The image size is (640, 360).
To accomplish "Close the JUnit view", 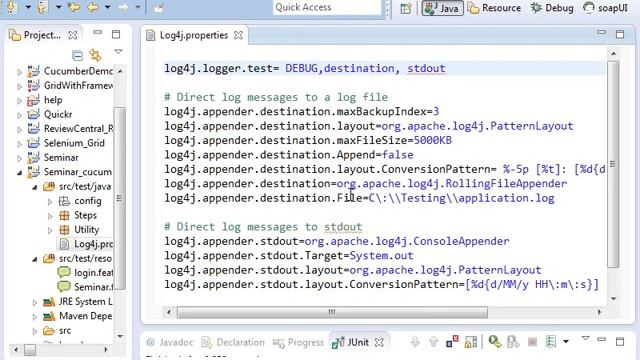I will click(379, 342).
